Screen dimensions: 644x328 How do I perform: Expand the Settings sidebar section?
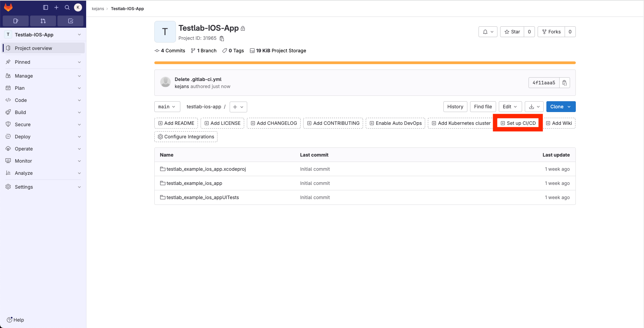[43, 187]
